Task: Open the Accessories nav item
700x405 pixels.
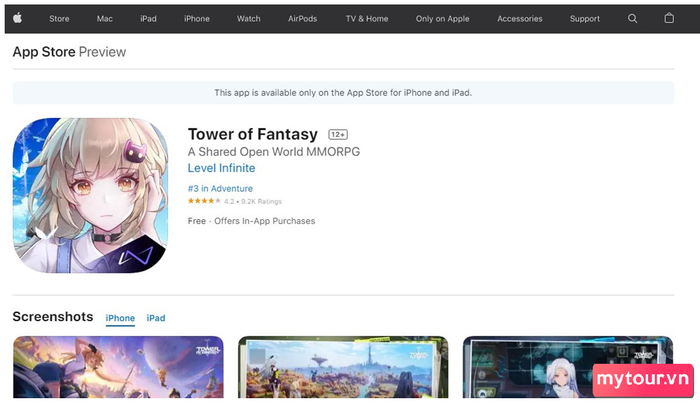Action: click(520, 19)
